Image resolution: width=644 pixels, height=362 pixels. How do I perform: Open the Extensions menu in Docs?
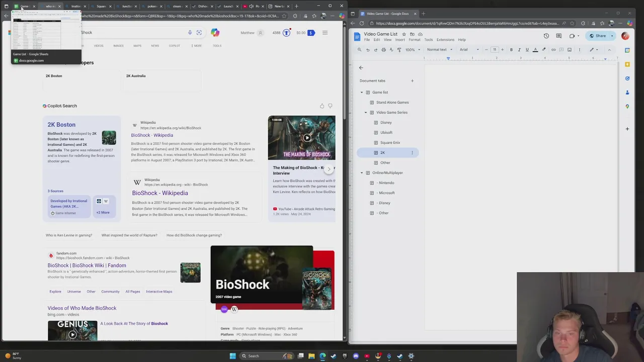tap(445, 40)
